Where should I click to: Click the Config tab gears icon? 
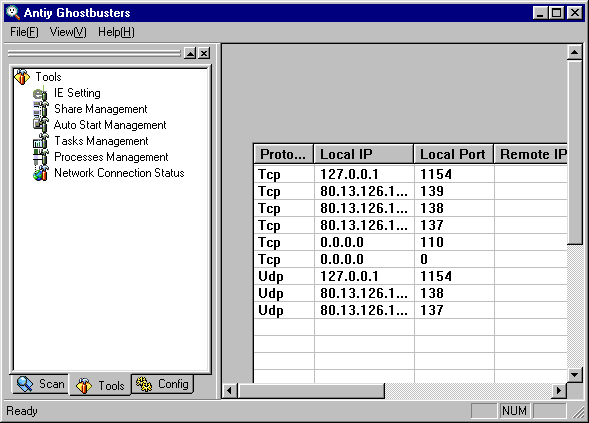pyautogui.click(x=144, y=384)
